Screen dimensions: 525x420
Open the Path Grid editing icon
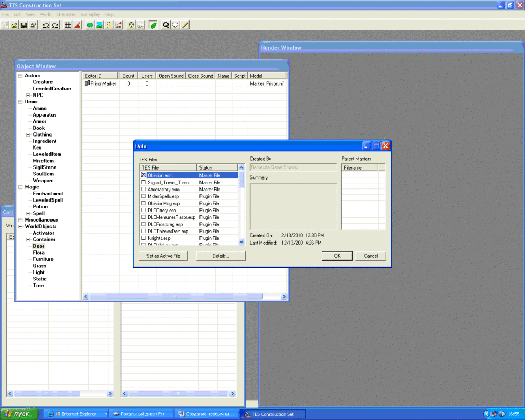(x=109, y=25)
